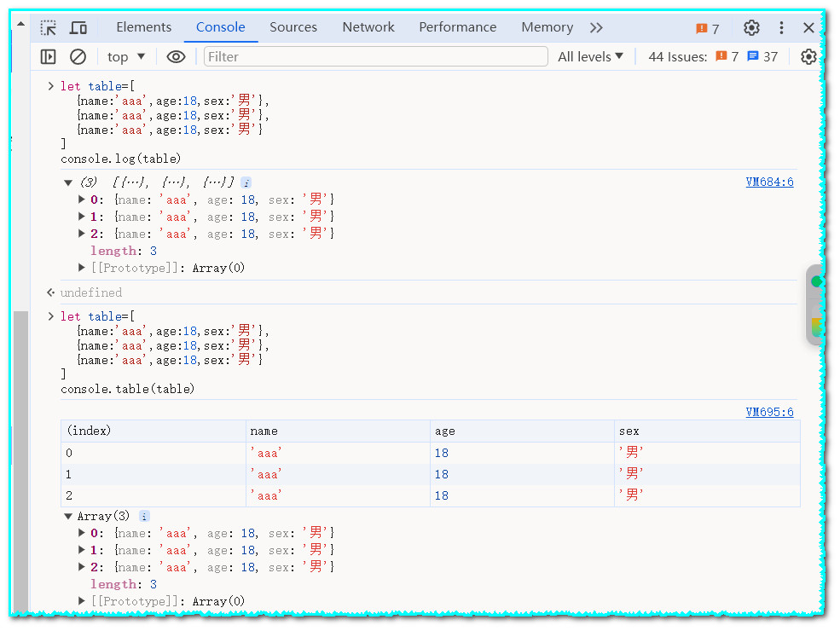Open the Network tab
Viewport: 840px width, 631px height.
[368, 26]
